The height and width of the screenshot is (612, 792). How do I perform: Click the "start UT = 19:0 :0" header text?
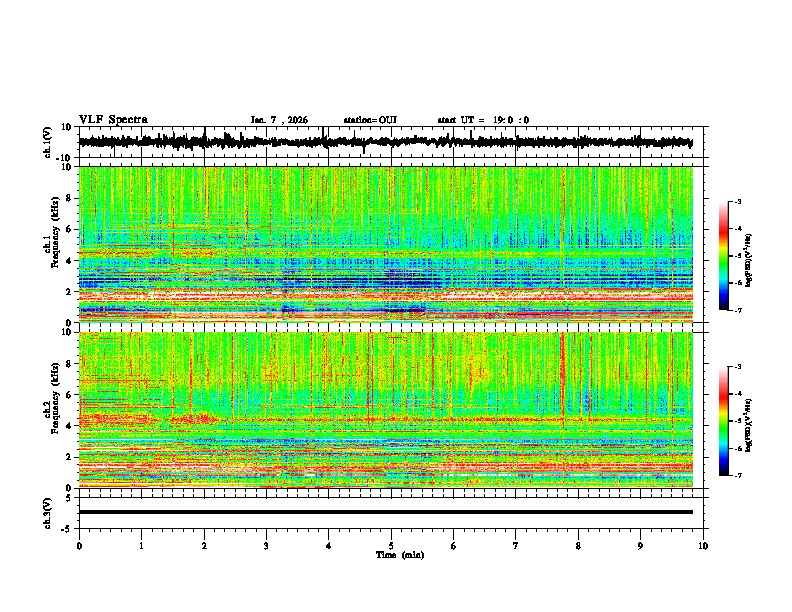[483, 120]
